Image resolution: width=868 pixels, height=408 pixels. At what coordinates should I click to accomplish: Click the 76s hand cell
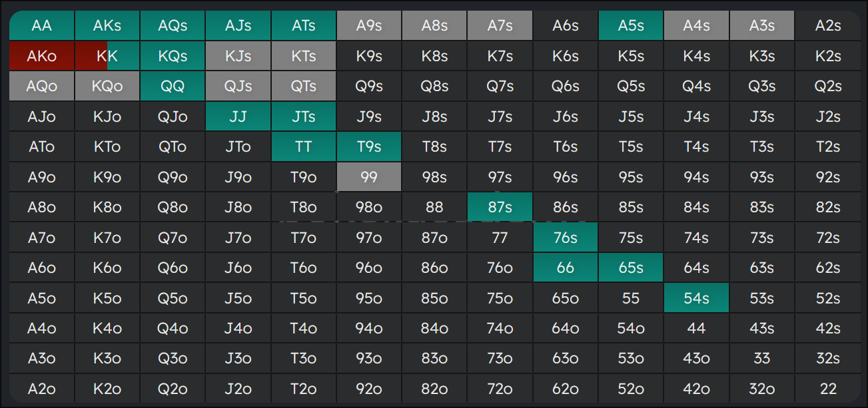pyautogui.click(x=565, y=238)
